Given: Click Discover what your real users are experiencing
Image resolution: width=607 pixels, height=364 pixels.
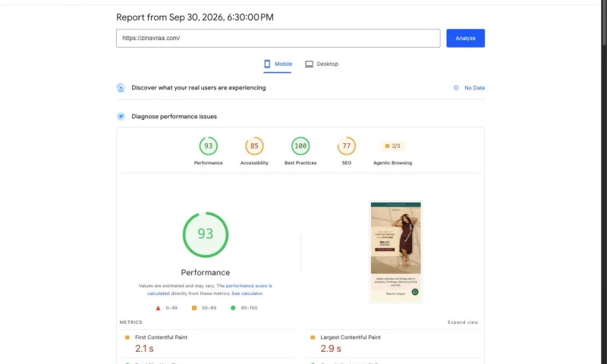Looking at the screenshot, I should [x=199, y=88].
